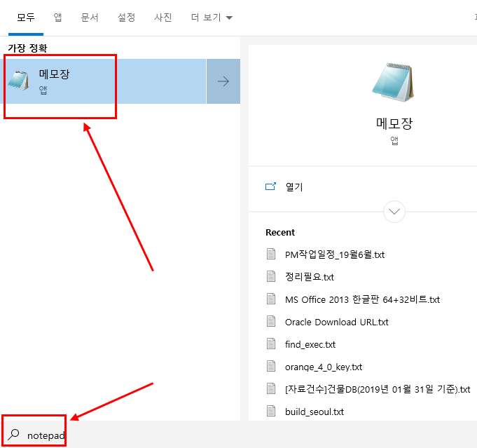Click the search magnifier icon
Viewport: 477px width, 448px height.
14,435
